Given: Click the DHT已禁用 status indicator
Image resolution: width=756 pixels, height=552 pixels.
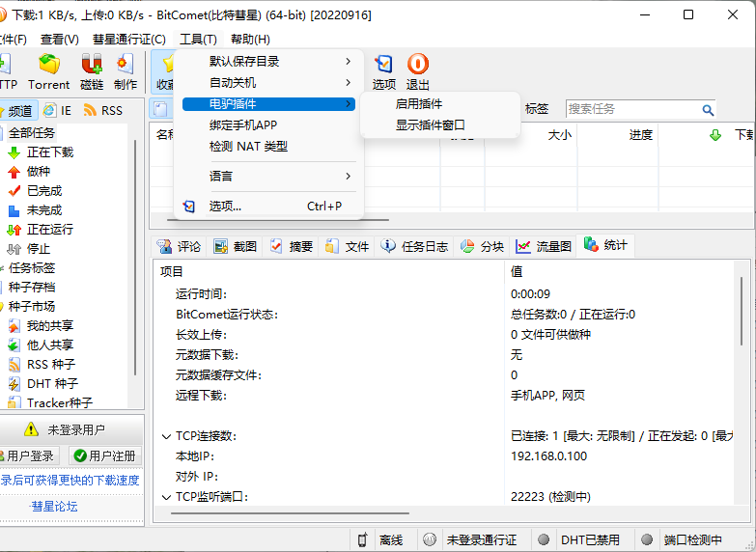Looking at the screenshot, I should pos(544,539).
